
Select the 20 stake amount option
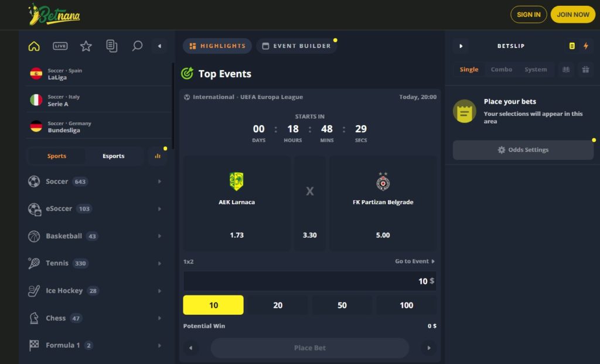click(x=278, y=305)
